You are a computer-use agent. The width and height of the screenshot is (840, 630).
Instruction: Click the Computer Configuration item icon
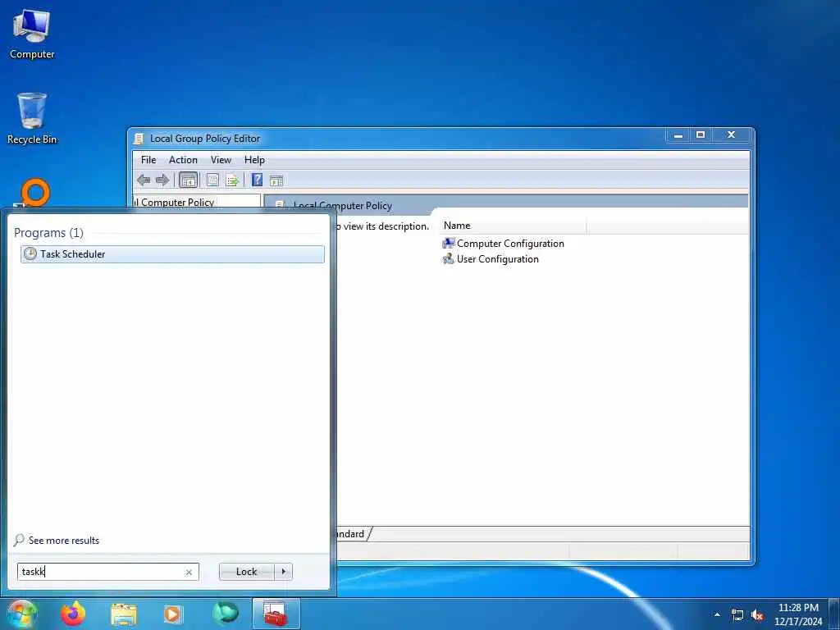tap(449, 243)
